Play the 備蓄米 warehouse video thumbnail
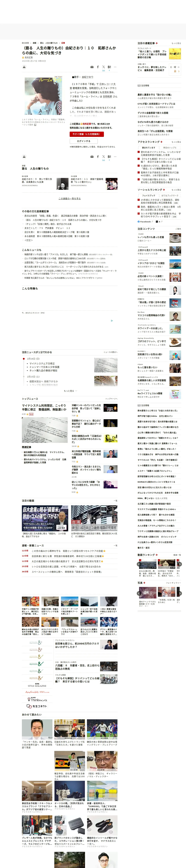The height and width of the screenshot is (868, 186). [45, 518]
